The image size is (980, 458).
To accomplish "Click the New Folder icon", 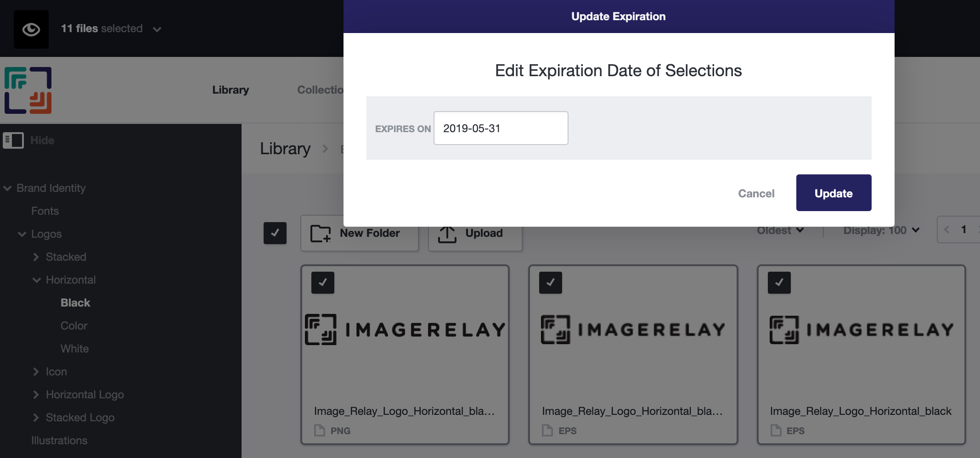I will click(x=321, y=234).
